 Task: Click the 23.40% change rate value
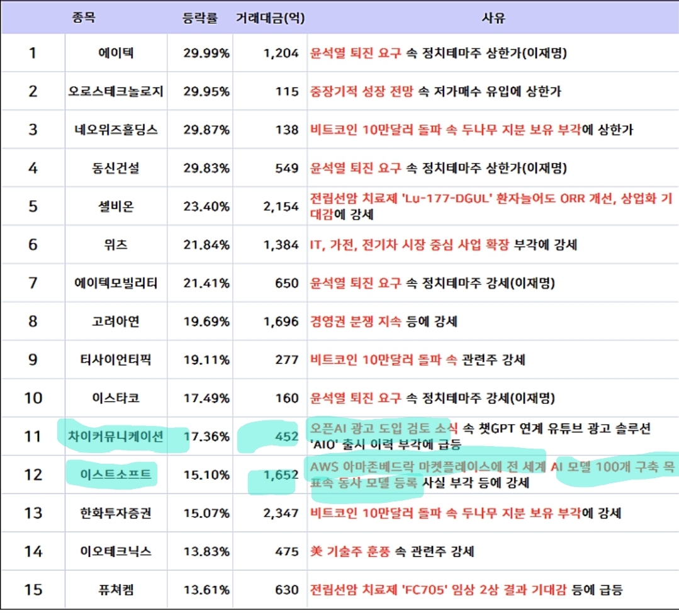206,206
